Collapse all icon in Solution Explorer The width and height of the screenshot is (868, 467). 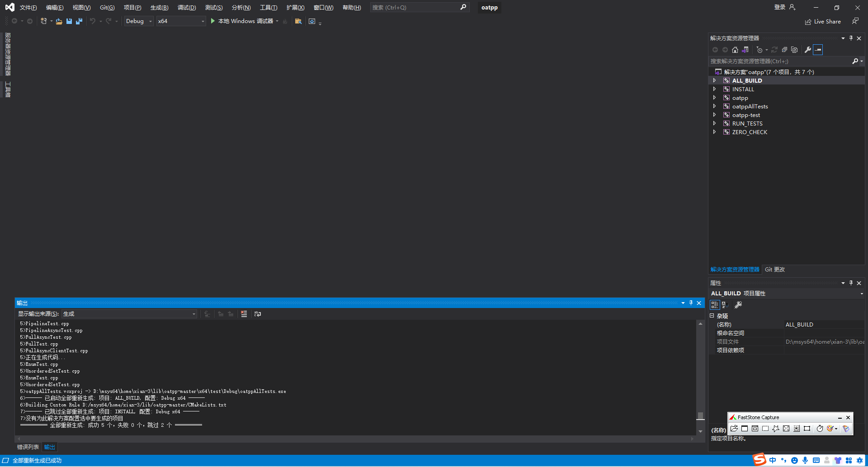tap(784, 50)
